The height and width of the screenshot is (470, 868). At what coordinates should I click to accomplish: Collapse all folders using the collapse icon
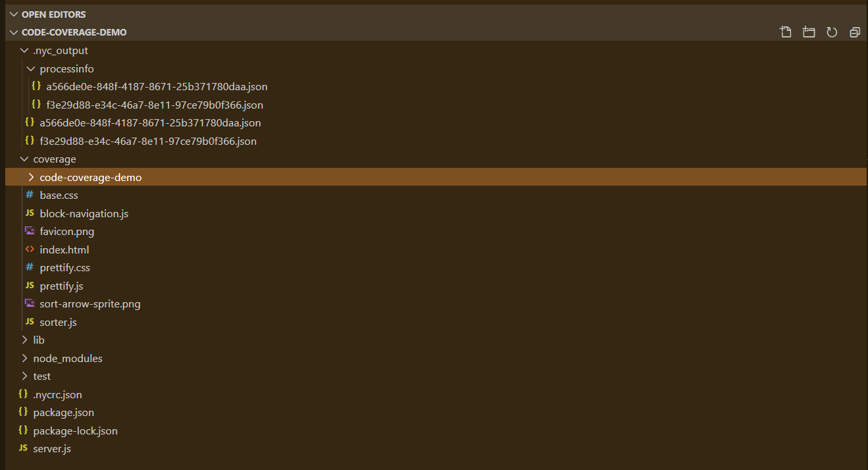(855, 32)
